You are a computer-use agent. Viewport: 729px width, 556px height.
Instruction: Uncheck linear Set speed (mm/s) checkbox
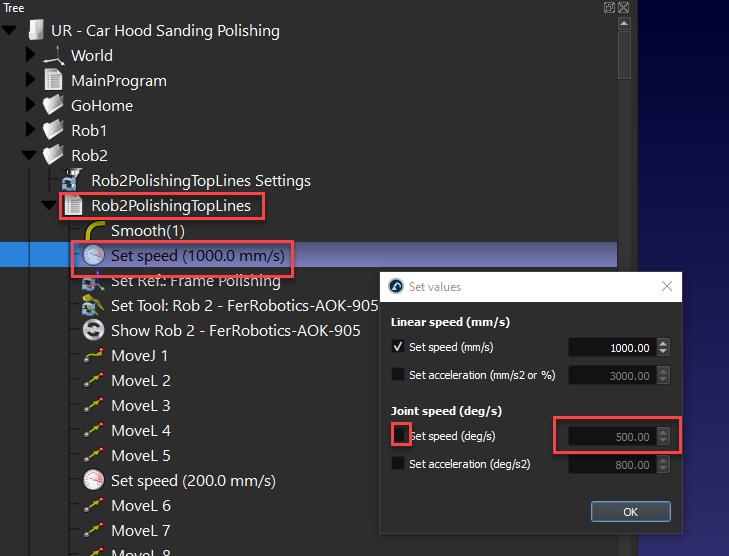398,346
